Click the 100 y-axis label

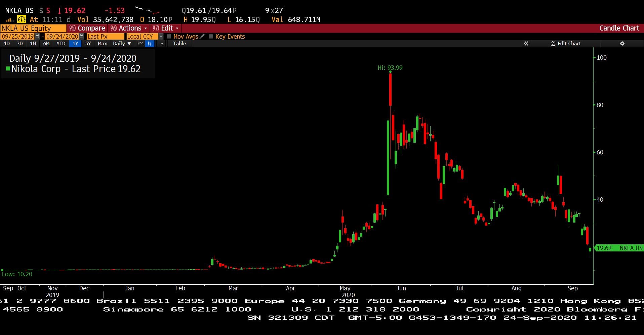[x=602, y=58]
